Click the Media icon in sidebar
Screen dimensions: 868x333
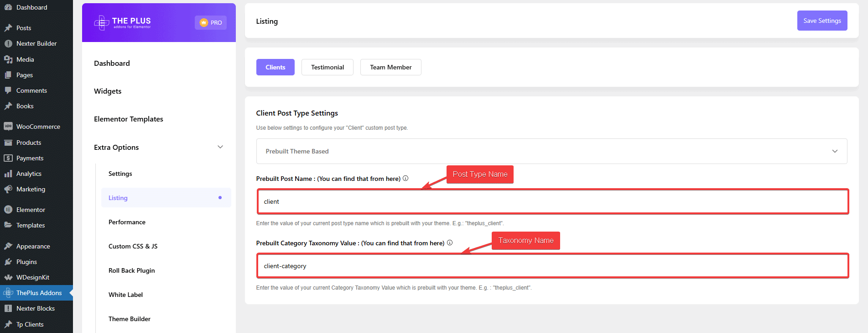(8, 59)
